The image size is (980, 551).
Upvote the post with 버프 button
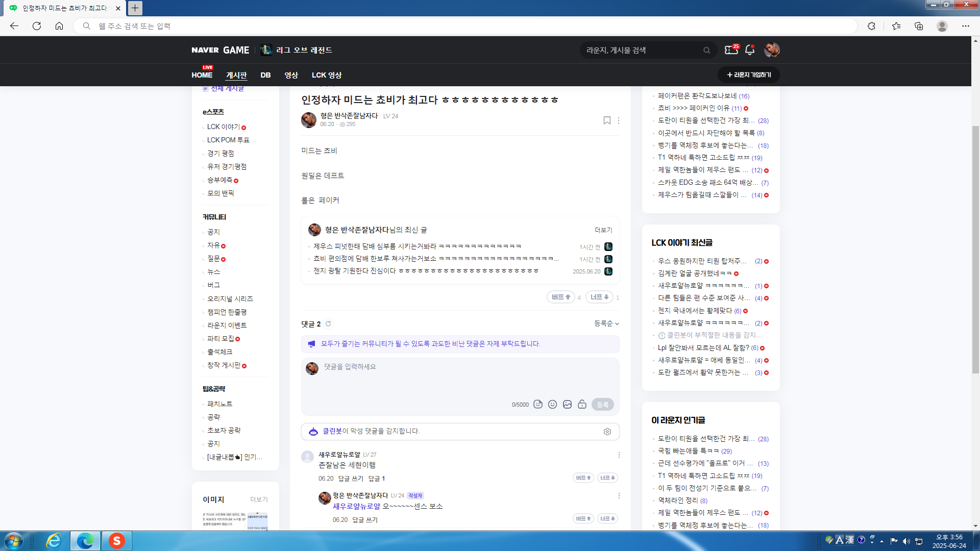click(x=561, y=297)
